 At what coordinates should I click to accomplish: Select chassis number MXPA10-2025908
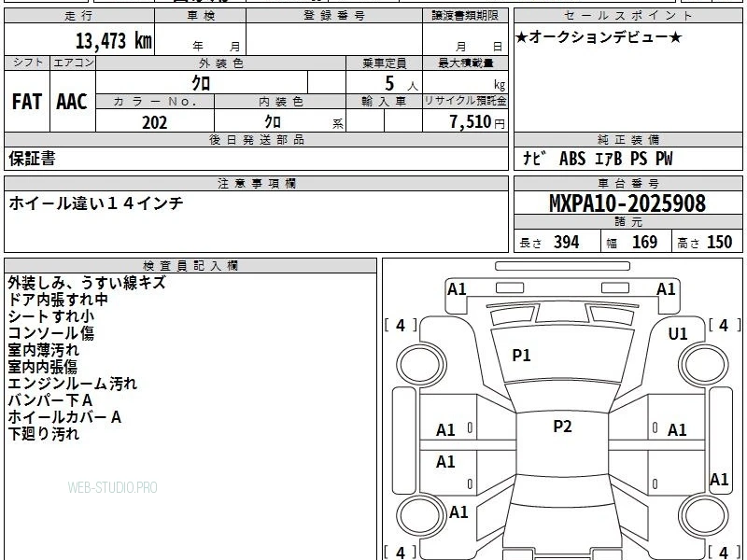point(627,203)
